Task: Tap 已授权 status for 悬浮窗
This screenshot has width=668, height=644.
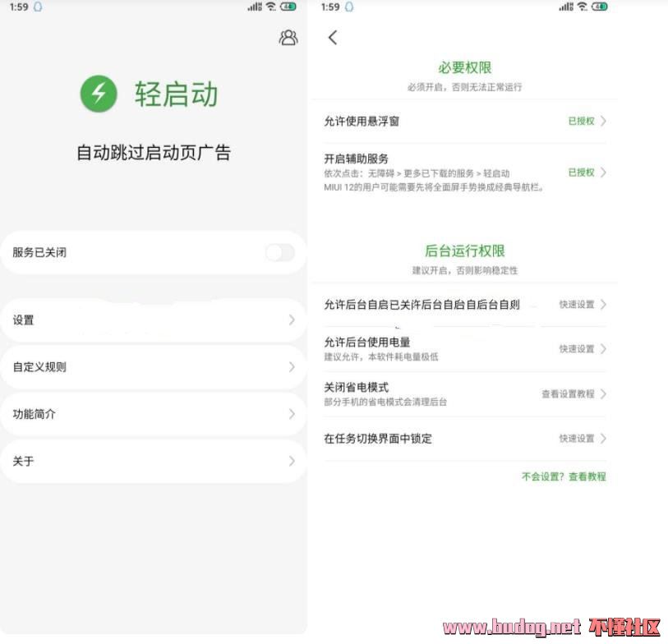Action: pos(581,122)
